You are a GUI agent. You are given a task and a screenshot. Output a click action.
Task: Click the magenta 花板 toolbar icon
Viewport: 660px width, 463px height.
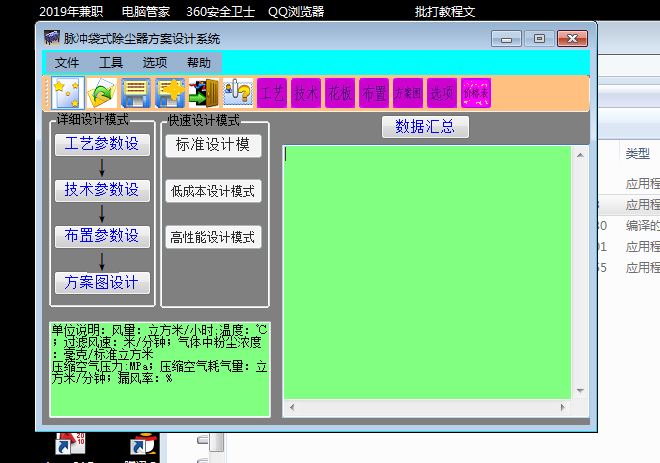[340, 93]
